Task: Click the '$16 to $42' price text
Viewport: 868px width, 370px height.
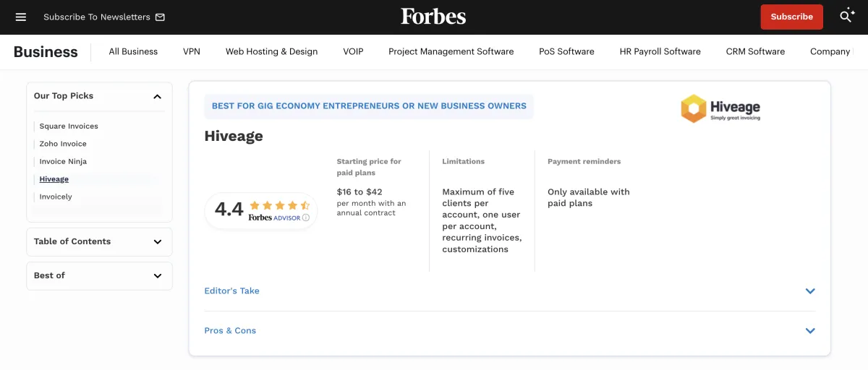Action: click(x=359, y=192)
